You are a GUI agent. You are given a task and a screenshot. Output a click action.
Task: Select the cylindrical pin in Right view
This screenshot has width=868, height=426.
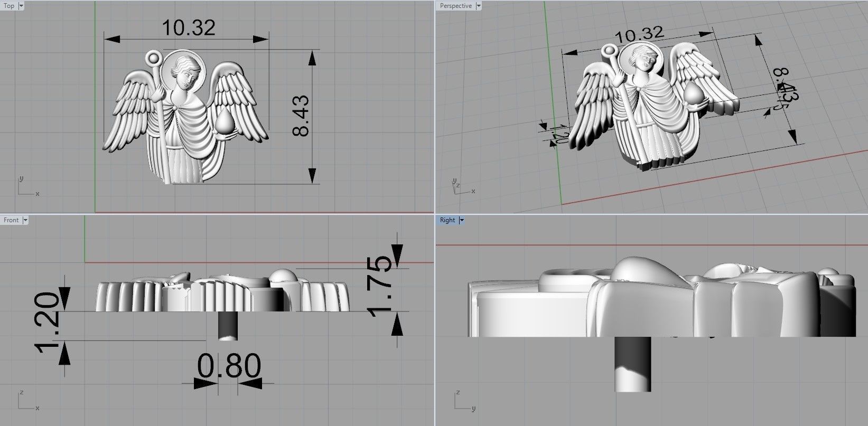tap(633, 364)
